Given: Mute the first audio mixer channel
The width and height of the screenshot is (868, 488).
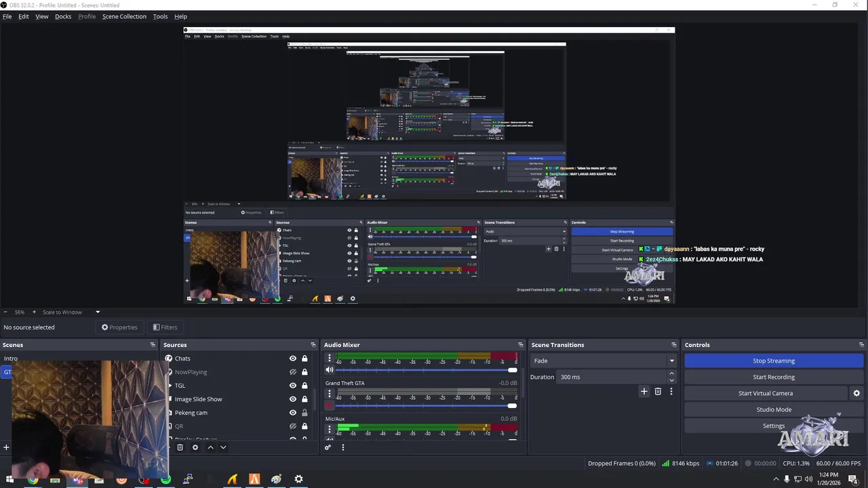Looking at the screenshot, I should [330, 370].
